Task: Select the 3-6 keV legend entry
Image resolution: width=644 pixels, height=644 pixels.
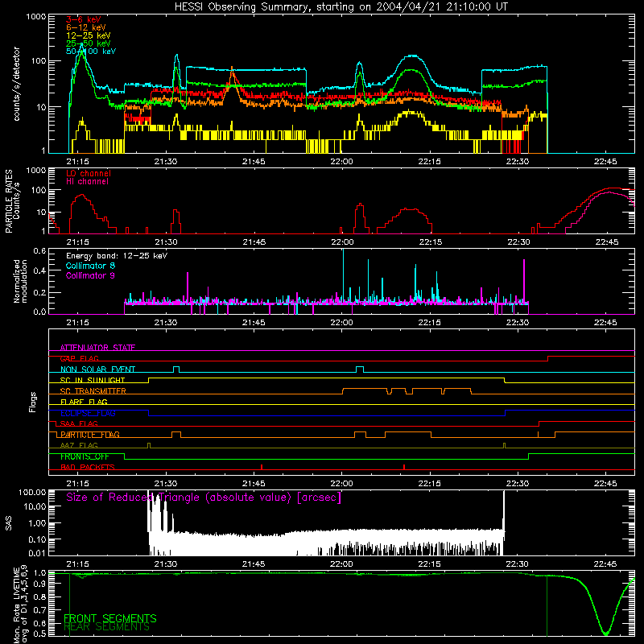Action: point(84,19)
